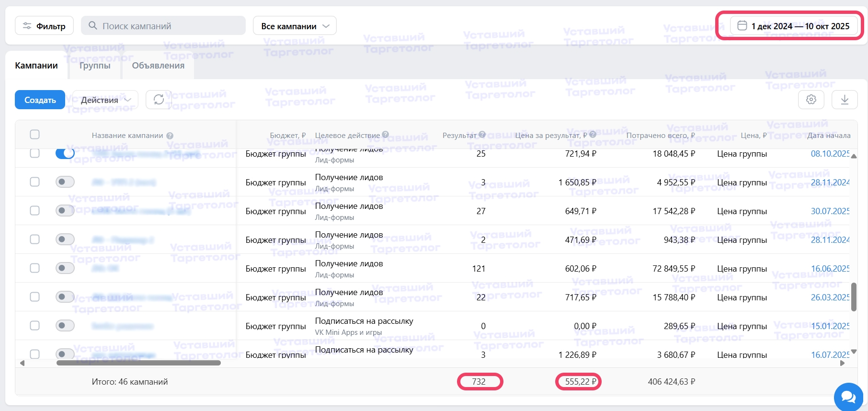Click the horizontal table scrollbar thumb
The image size is (868, 411).
coord(138,363)
